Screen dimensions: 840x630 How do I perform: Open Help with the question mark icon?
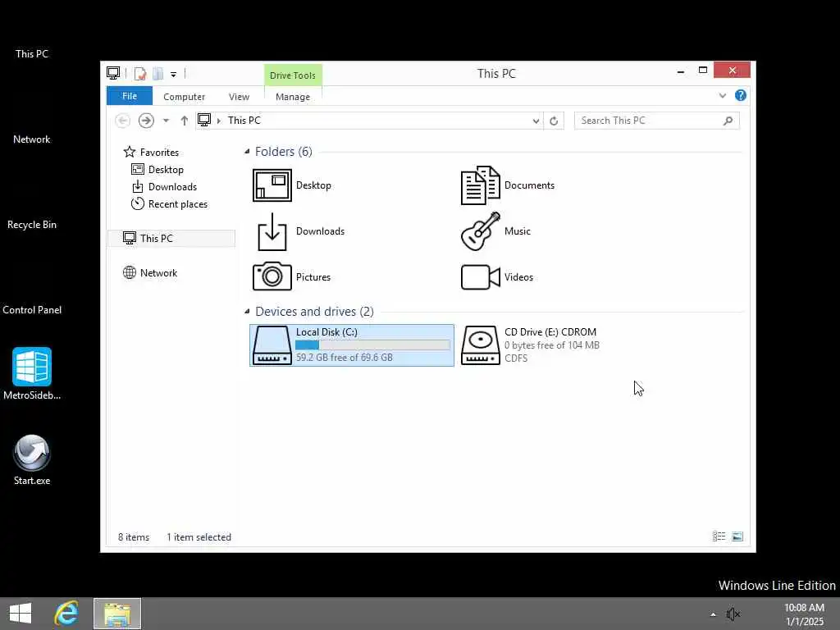(741, 95)
